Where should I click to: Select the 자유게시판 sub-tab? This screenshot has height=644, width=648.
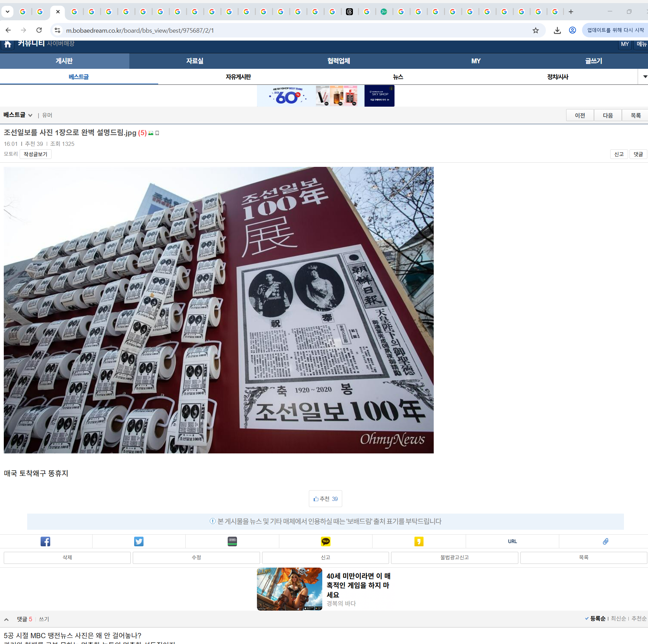(238, 77)
